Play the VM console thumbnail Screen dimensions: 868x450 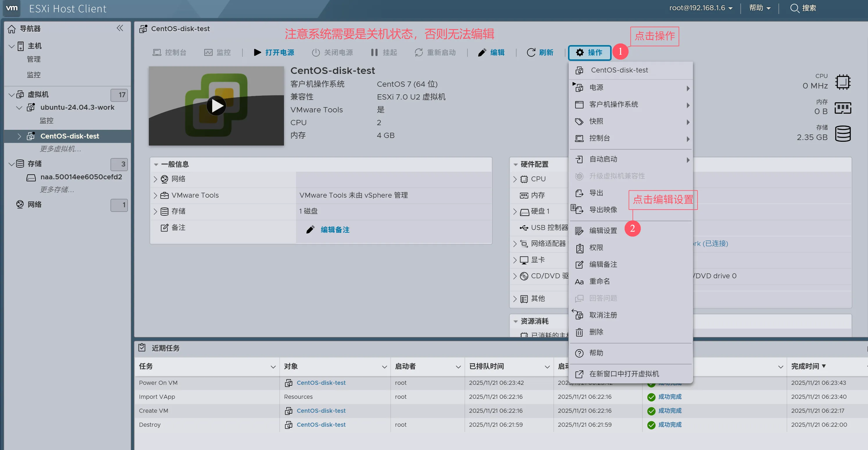216,106
